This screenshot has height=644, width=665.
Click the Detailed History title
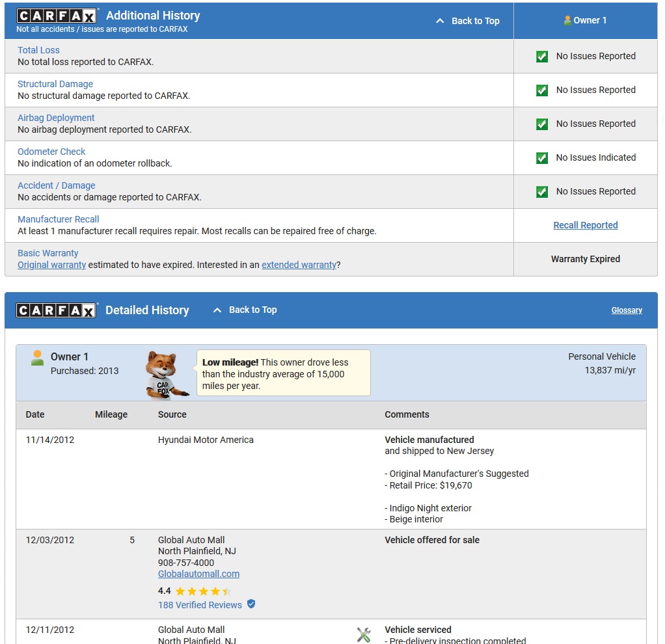pyautogui.click(x=147, y=310)
